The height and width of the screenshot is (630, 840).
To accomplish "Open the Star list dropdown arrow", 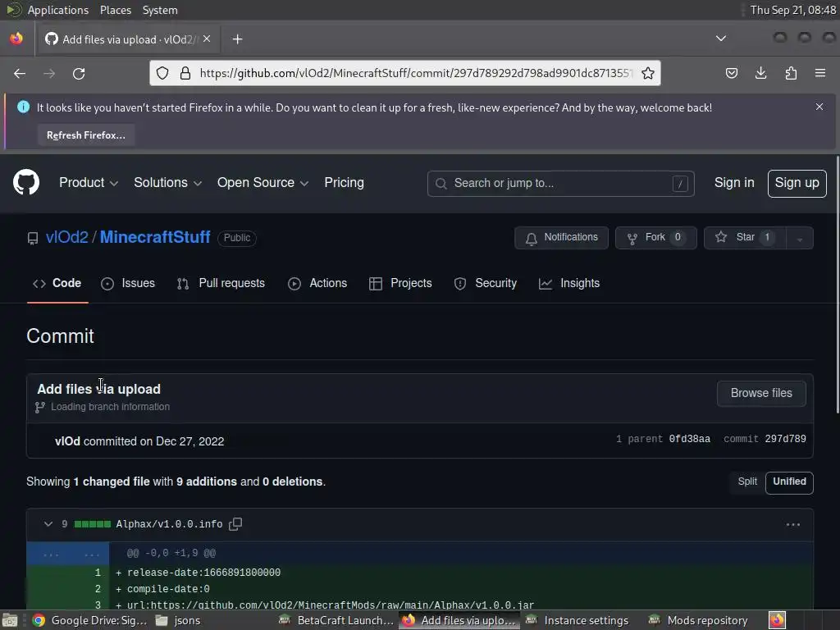I will 799,238.
